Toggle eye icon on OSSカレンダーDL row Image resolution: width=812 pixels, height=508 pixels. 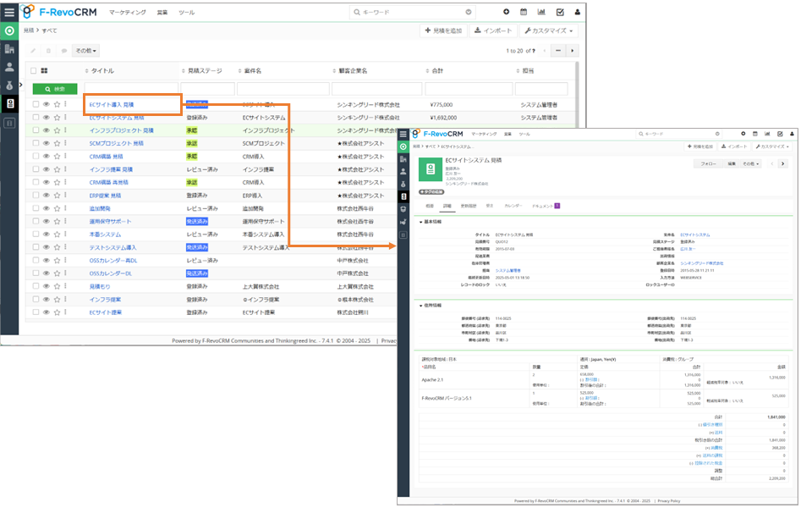click(46, 273)
